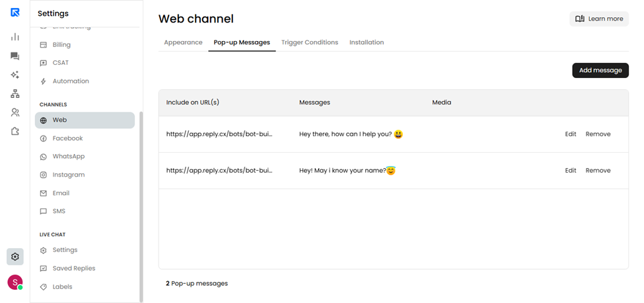Click the settings sidebar vertical scrollbar

141,206
